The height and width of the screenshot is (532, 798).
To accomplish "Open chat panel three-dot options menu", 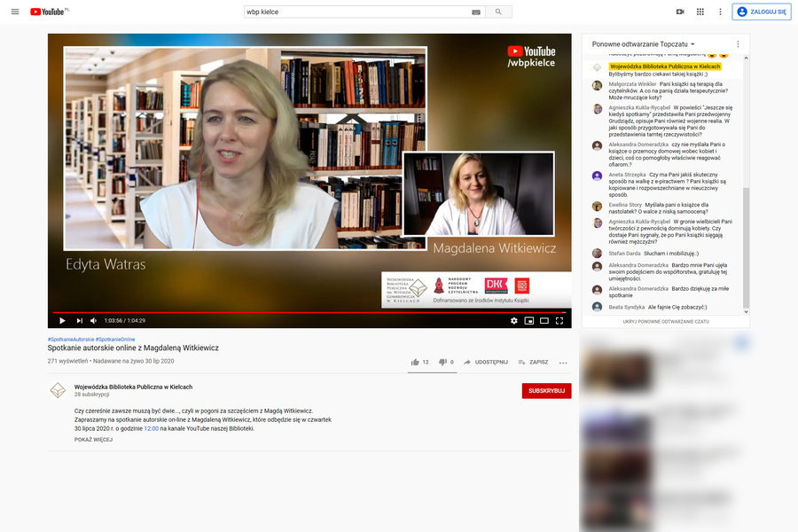I will [738, 43].
